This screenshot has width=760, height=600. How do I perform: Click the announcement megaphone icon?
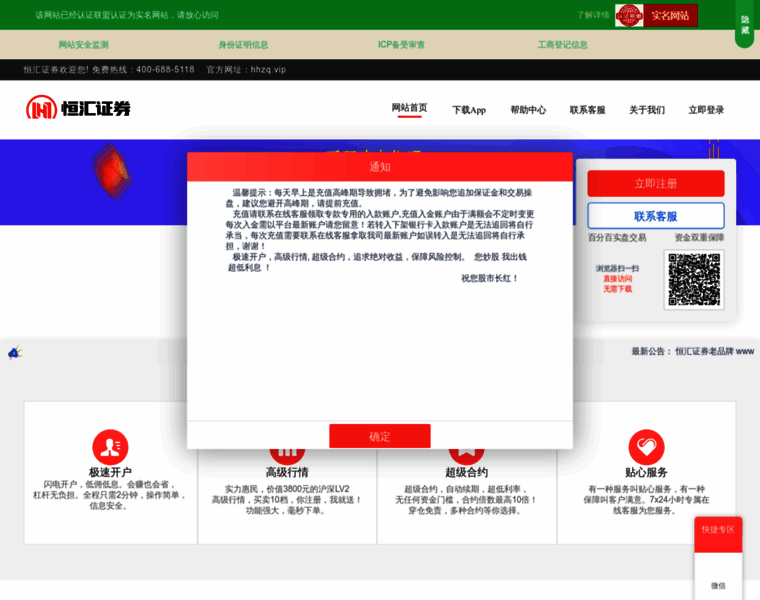[x=15, y=352]
